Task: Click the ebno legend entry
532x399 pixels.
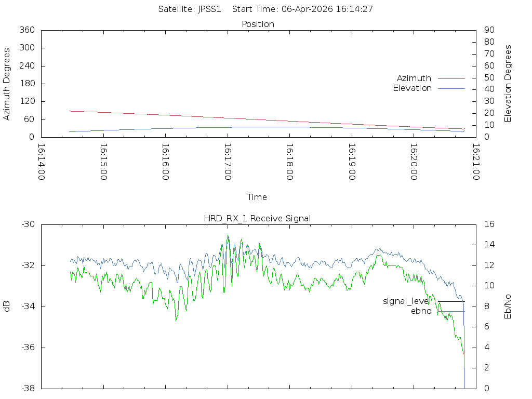Action: click(421, 311)
